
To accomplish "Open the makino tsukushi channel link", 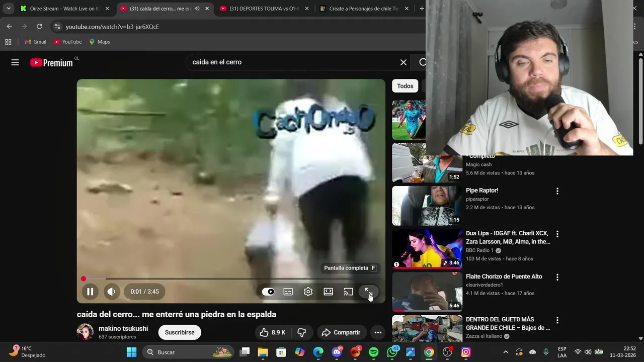I will coord(123,328).
